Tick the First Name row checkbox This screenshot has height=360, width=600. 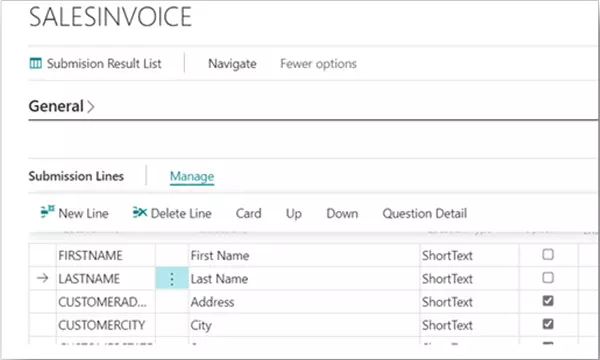tap(548, 254)
